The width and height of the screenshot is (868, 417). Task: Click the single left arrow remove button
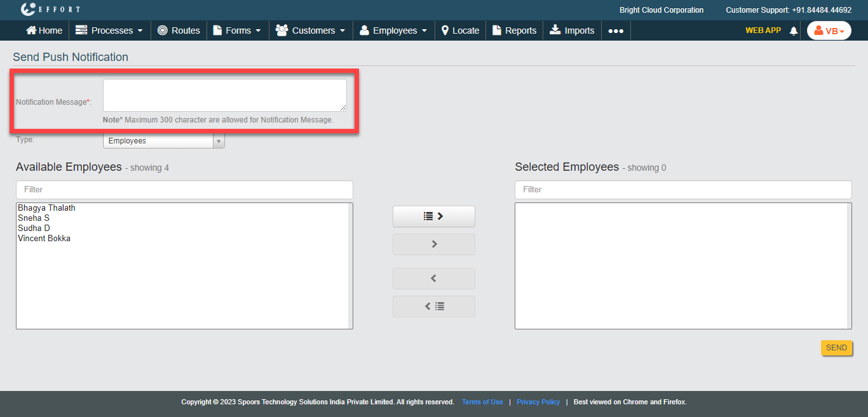(433, 279)
